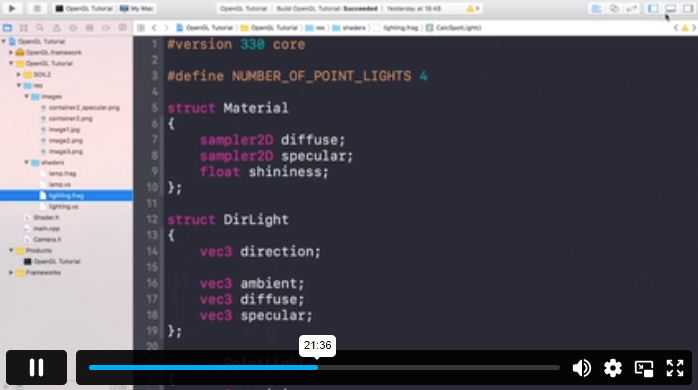The image size is (698, 390).
Task: Click the Xcode Run (play) button
Action: tap(12, 8)
